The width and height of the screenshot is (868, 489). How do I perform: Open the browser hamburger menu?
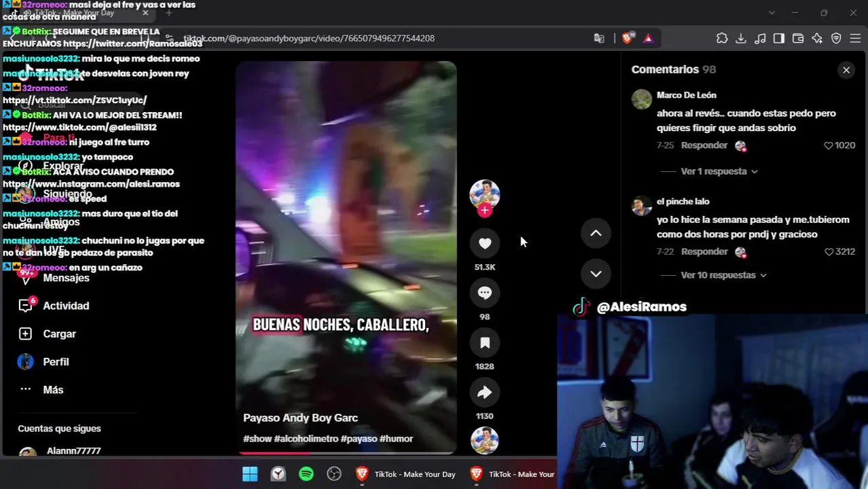point(855,38)
